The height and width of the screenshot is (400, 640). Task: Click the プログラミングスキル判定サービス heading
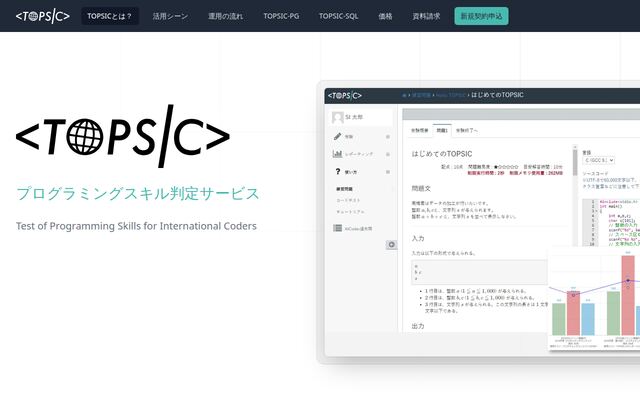click(x=138, y=193)
